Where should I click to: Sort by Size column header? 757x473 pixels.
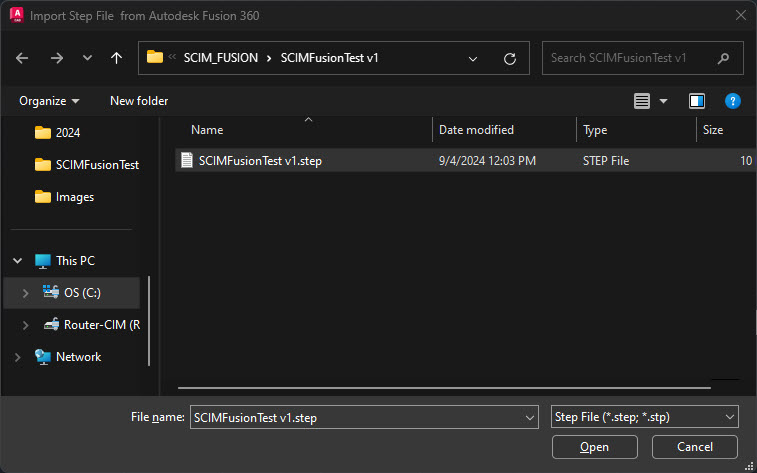713,130
